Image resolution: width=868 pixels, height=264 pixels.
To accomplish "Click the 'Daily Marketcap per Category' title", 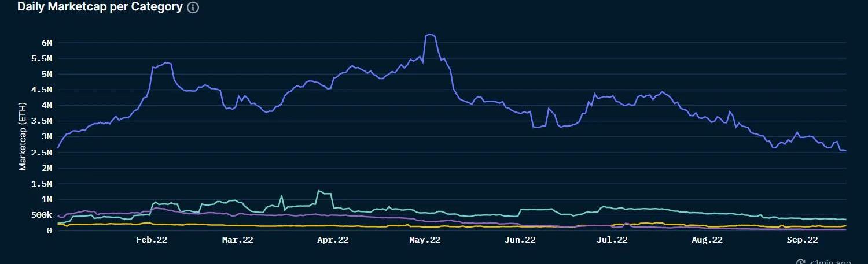I will (100, 8).
